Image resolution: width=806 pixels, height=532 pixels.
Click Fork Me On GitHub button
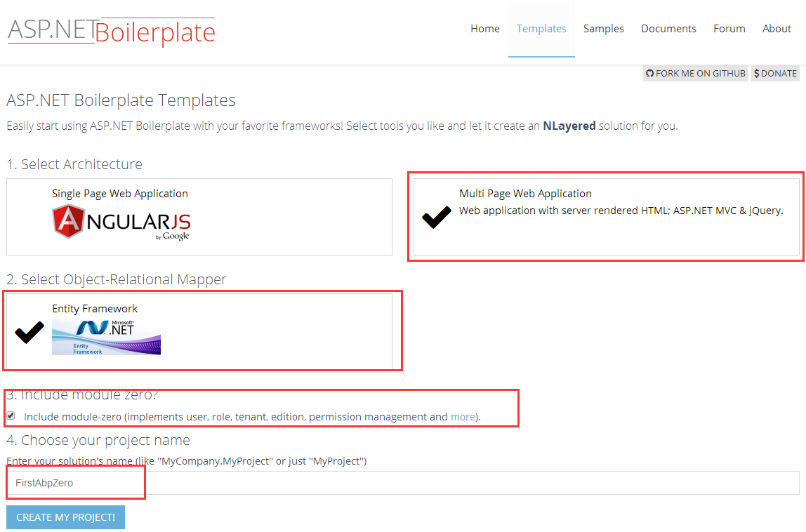pyautogui.click(x=696, y=74)
